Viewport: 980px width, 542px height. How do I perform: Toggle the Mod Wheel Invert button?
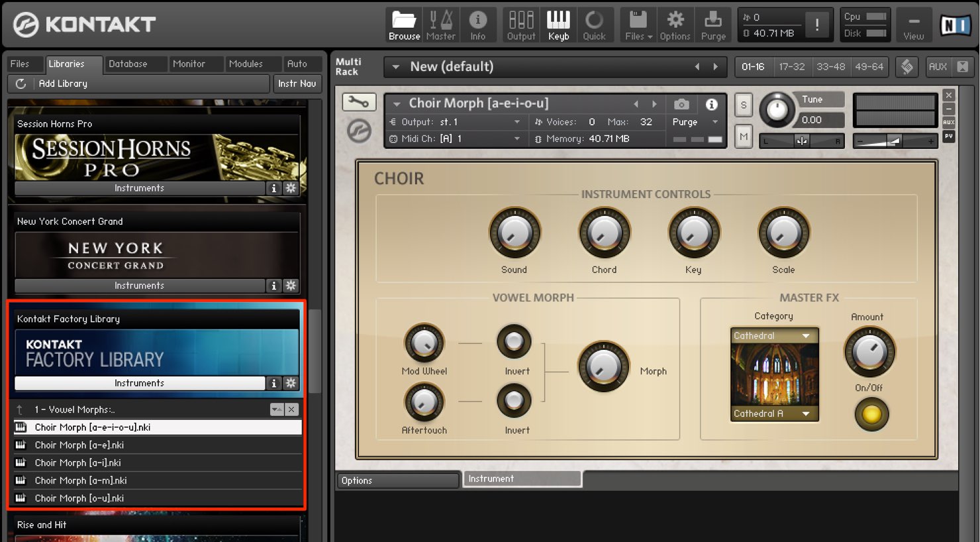(x=514, y=342)
